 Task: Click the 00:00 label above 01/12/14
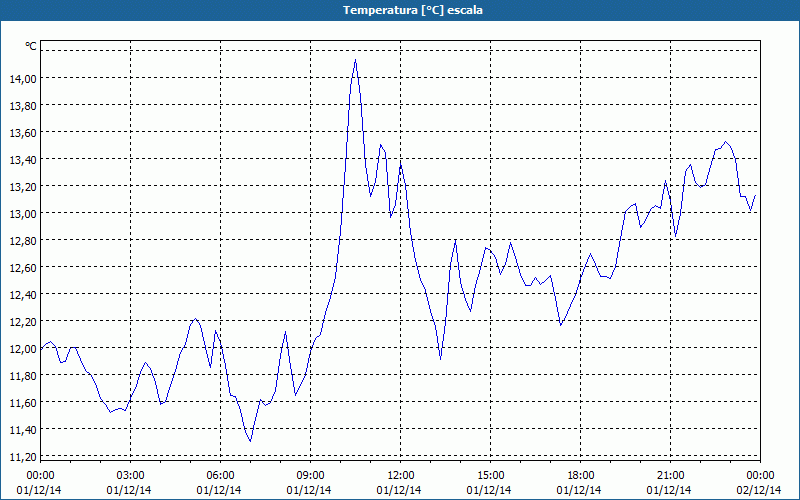[40, 476]
